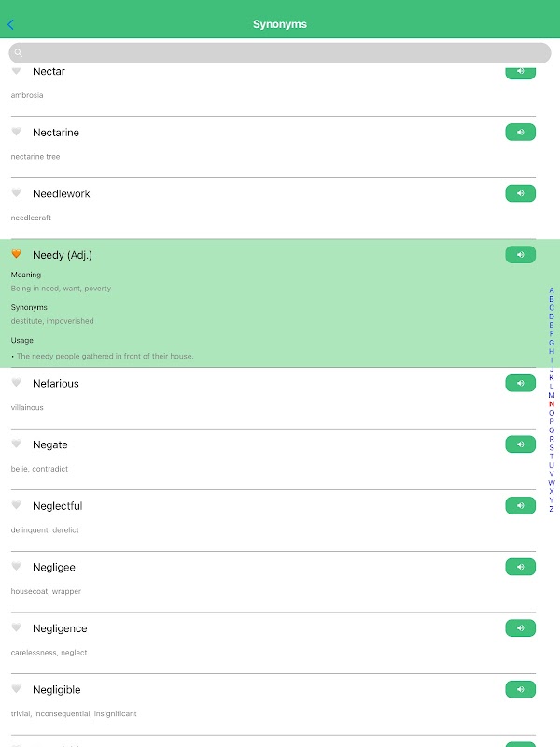Unfavorite Needy with the orange heart
The image size is (560, 747).
[16, 254]
